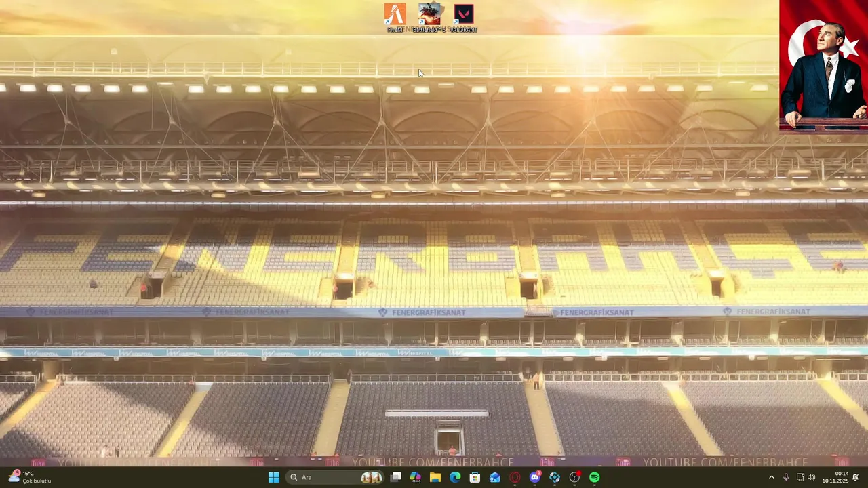
Task: Switch to OBS Studio in taskbar
Action: (574, 477)
